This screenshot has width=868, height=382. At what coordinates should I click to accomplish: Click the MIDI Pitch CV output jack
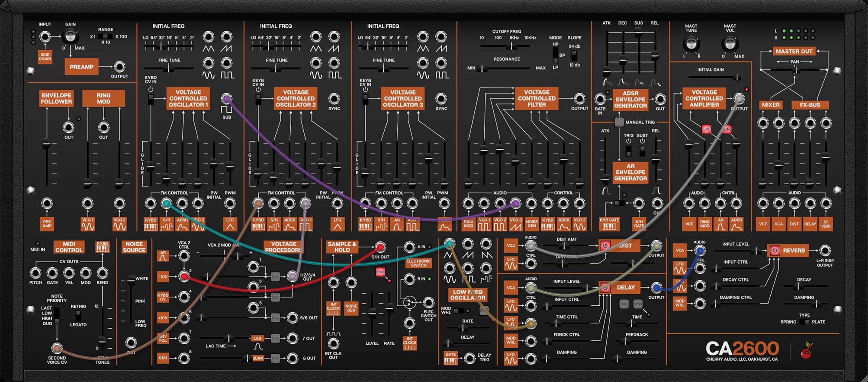36,273
